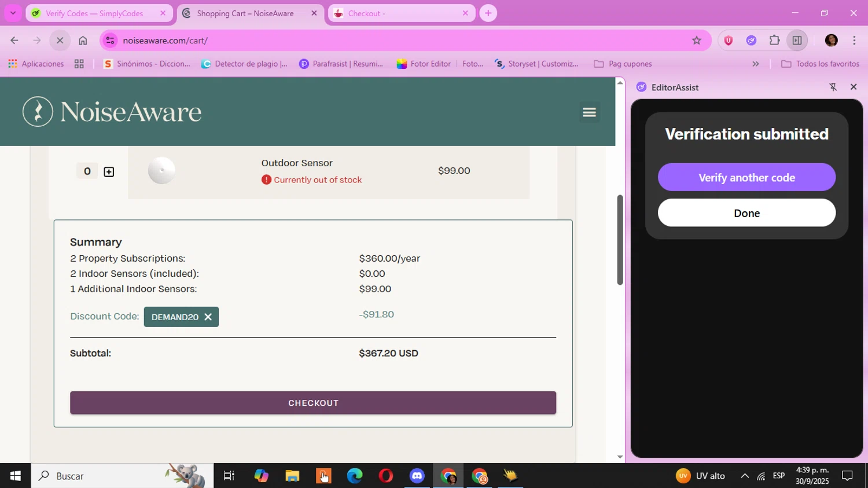Open Aplicaciones bookmark
Screen dimensions: 868x488
36,64
